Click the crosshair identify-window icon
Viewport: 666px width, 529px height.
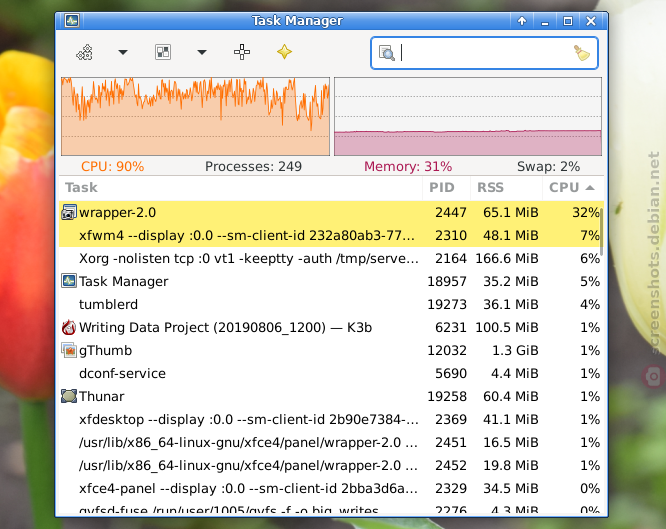(x=242, y=52)
